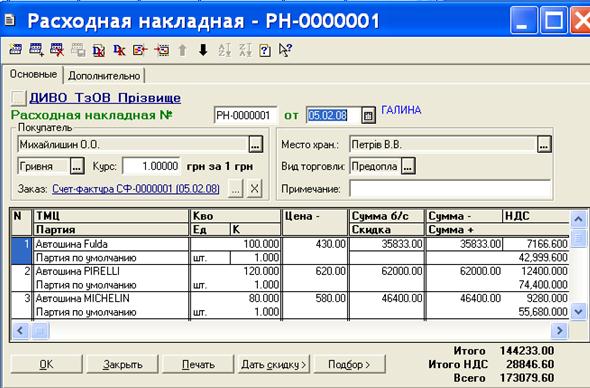Click the Покупатель field Михайлишин О.О.
The width and height of the screenshot is (590, 388).
[133, 145]
